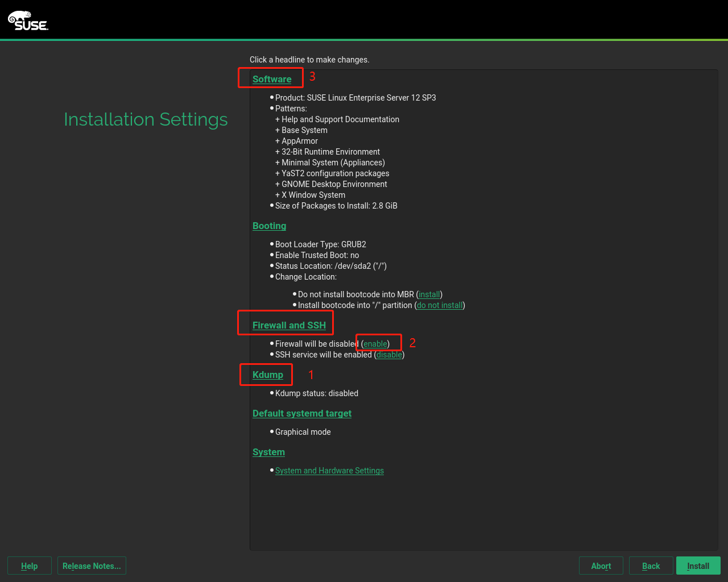Open Default systemd target headline
This screenshot has width=728, height=582.
(x=302, y=413)
